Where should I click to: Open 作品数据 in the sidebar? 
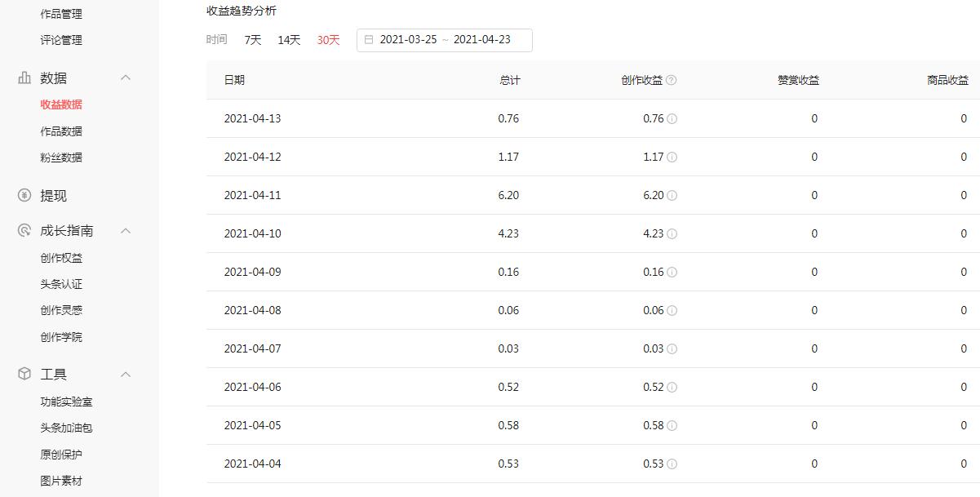[x=61, y=131]
